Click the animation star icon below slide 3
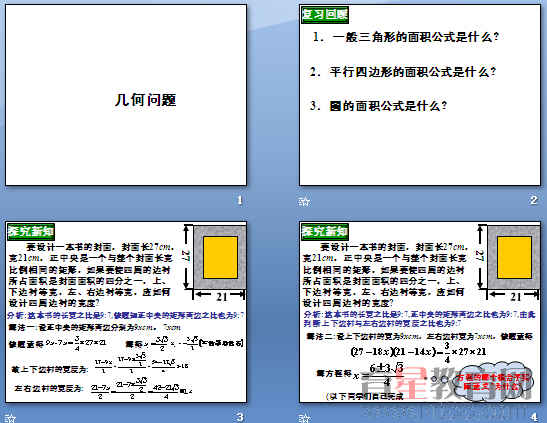This screenshot has width=547, height=423. 10,418
